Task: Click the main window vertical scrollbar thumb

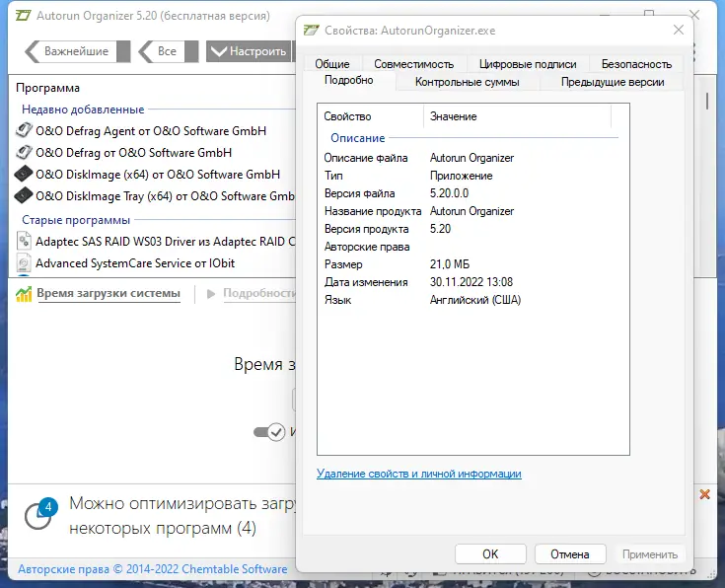Action: click(707, 101)
